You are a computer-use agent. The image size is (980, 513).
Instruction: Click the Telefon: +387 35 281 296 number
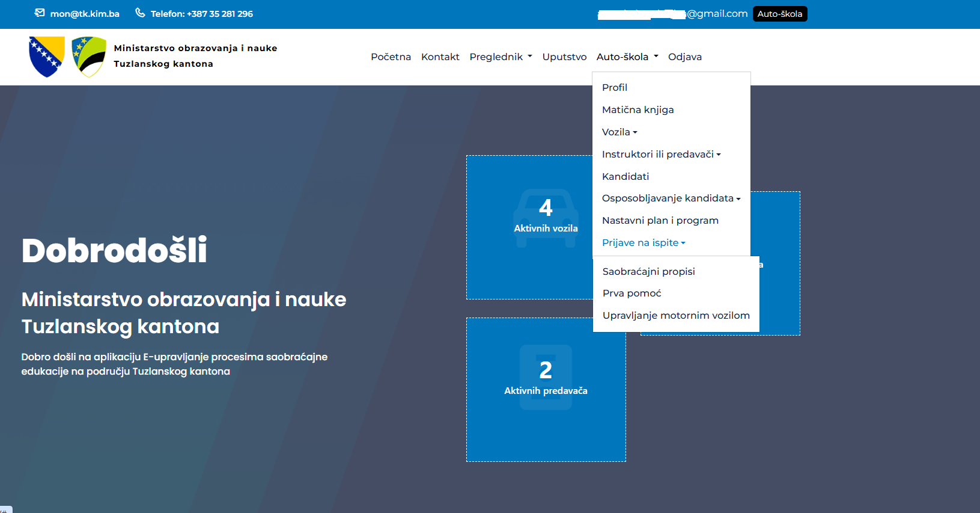tap(202, 14)
